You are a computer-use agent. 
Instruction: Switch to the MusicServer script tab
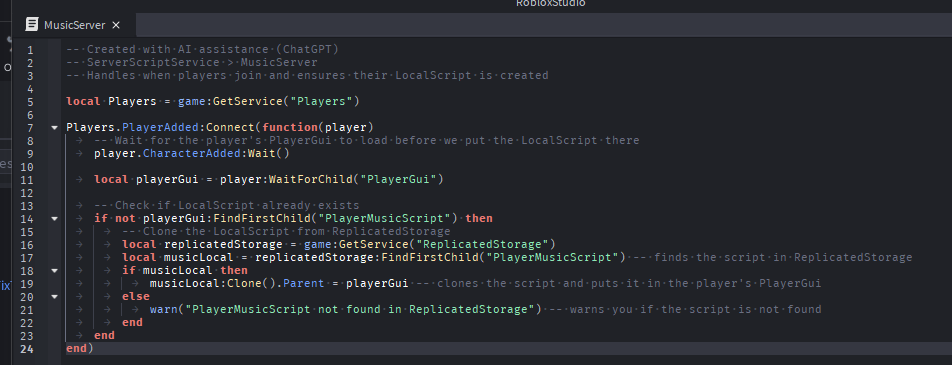pyautogui.click(x=74, y=25)
